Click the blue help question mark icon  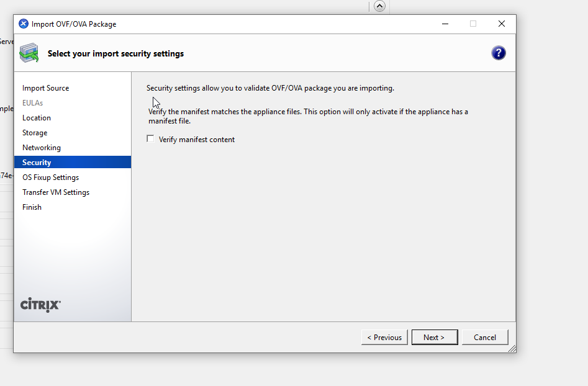pyautogui.click(x=498, y=53)
